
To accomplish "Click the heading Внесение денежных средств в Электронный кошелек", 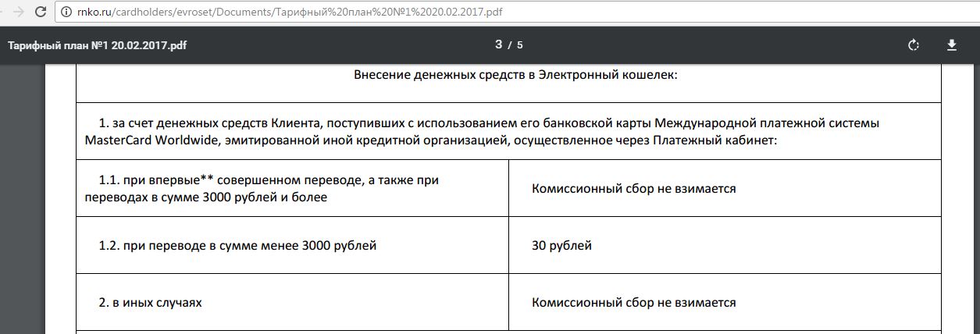I will pyautogui.click(x=515, y=75).
